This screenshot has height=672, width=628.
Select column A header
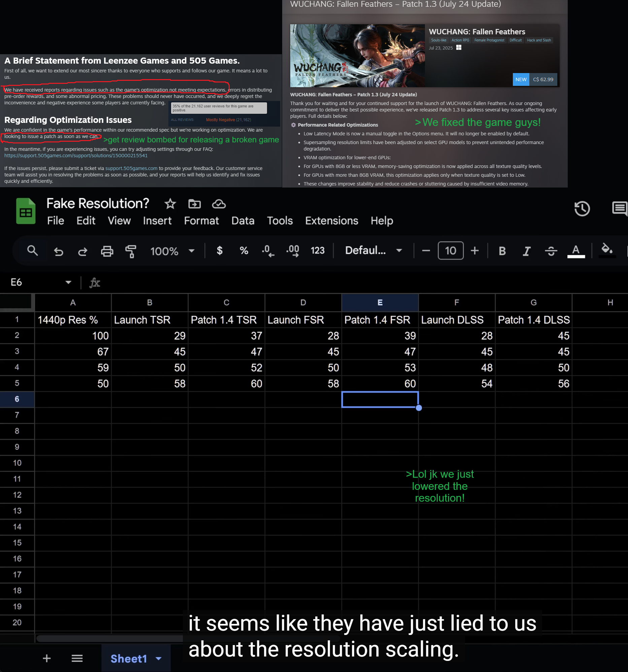(x=73, y=303)
